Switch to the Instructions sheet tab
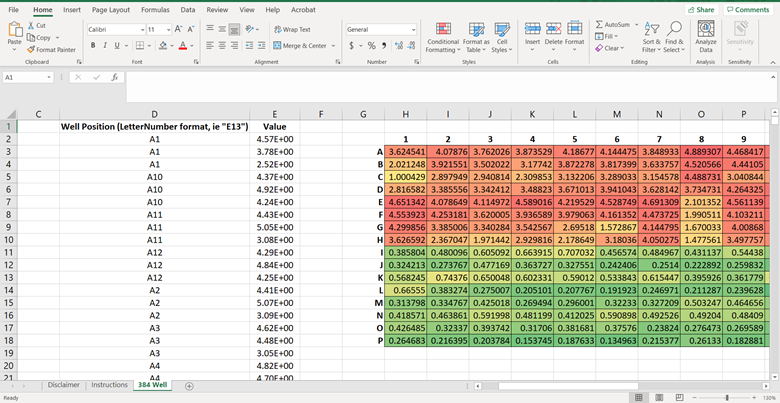 [109, 385]
